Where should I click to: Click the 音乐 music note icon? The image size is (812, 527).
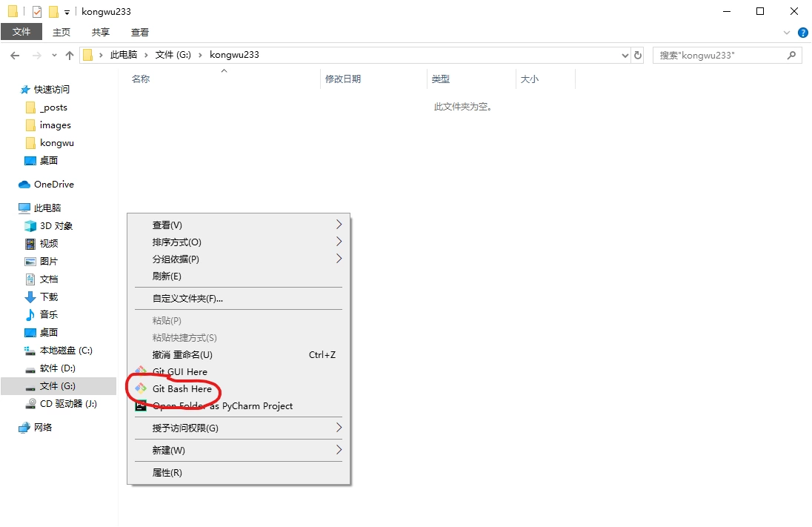[30, 314]
